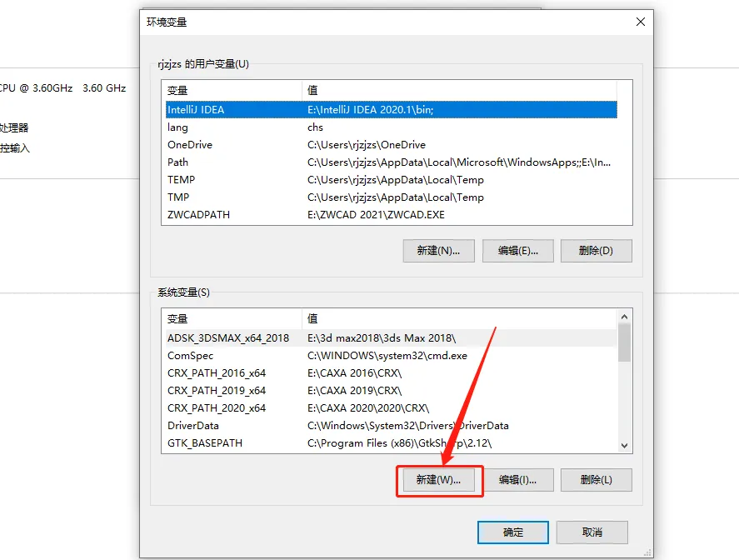Click 编辑(I)... under system variables
Image resolution: width=739 pixels, height=560 pixels.
tap(517, 480)
